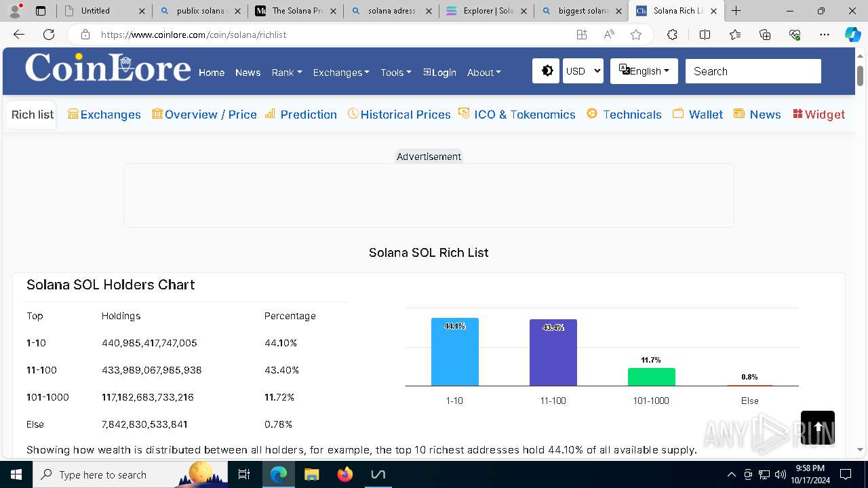The image size is (868, 488).
Task: Open the Widget tab
Action: click(x=818, y=115)
